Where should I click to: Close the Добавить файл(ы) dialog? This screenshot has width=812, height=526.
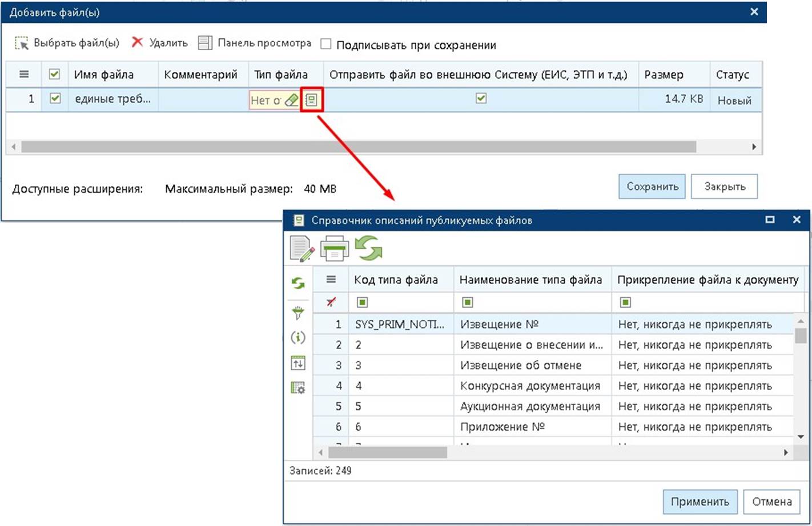click(754, 11)
